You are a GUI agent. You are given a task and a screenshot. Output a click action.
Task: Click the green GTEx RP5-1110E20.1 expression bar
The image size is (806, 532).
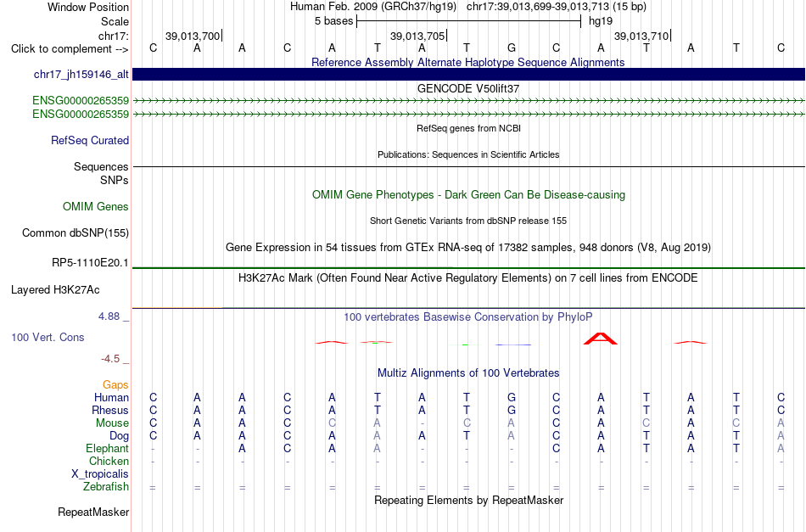click(469, 268)
